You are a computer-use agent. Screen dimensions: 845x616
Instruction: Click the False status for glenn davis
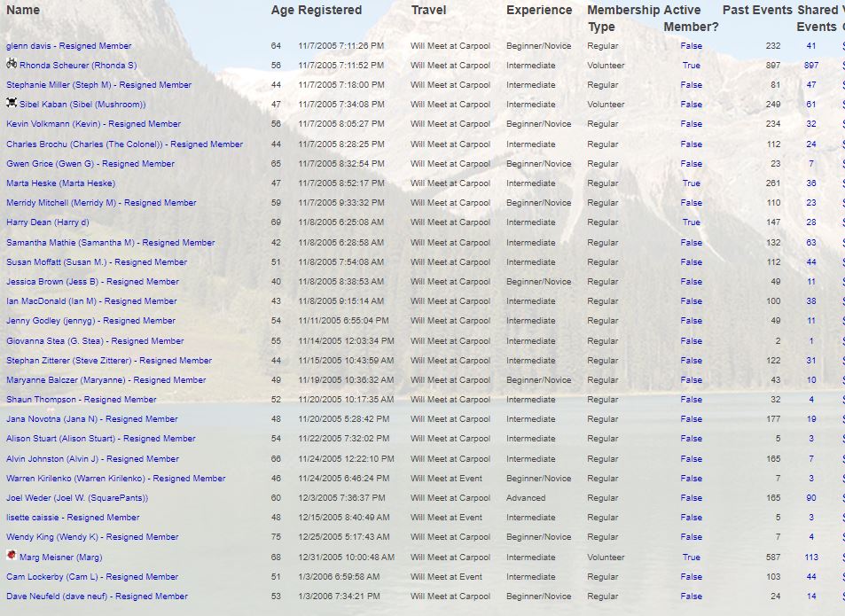point(692,46)
